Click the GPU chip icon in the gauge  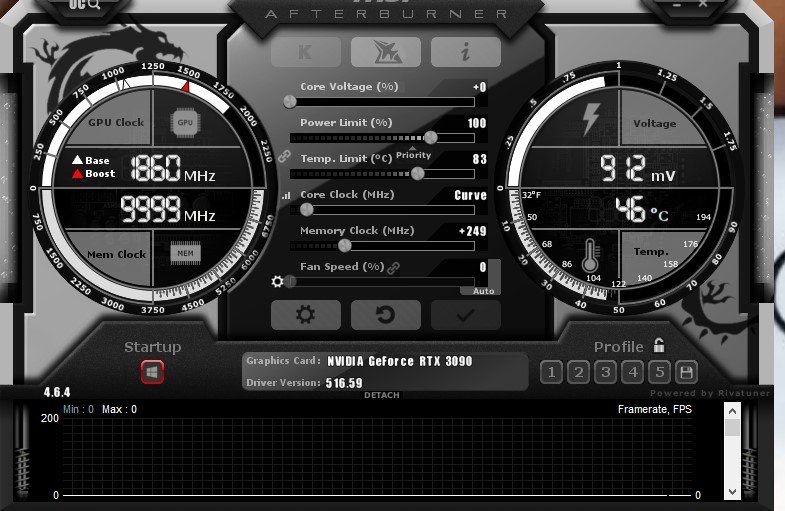tap(185, 123)
